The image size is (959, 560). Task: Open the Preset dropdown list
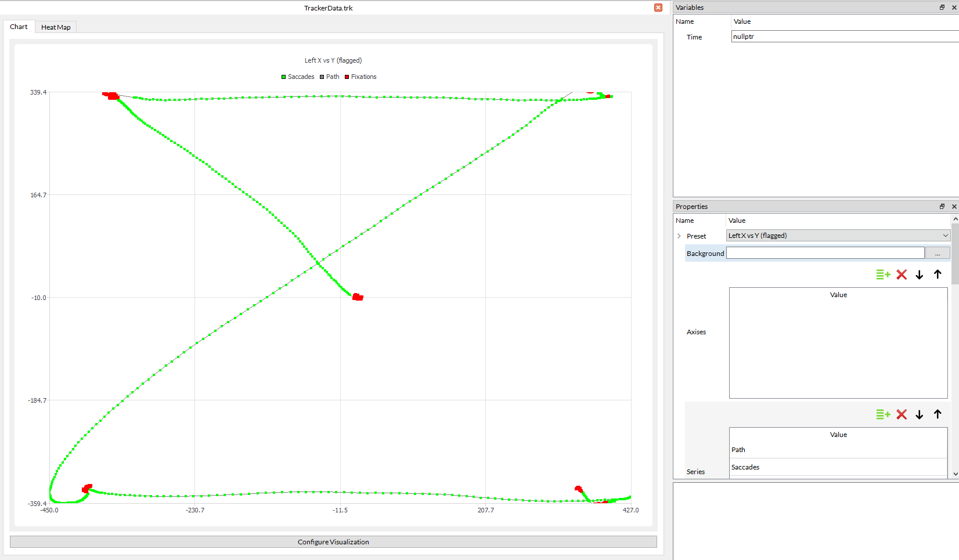945,236
